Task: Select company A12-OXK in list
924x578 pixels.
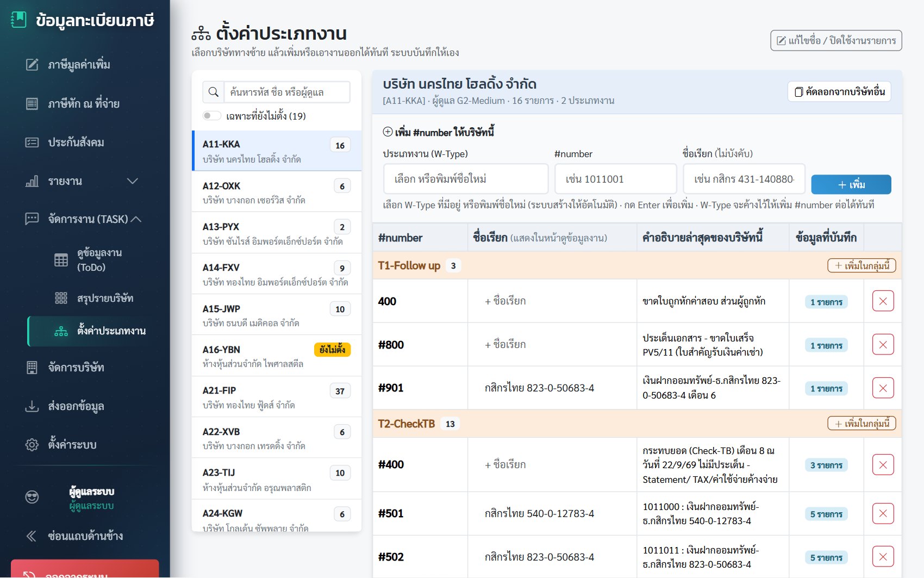Action: click(x=277, y=192)
